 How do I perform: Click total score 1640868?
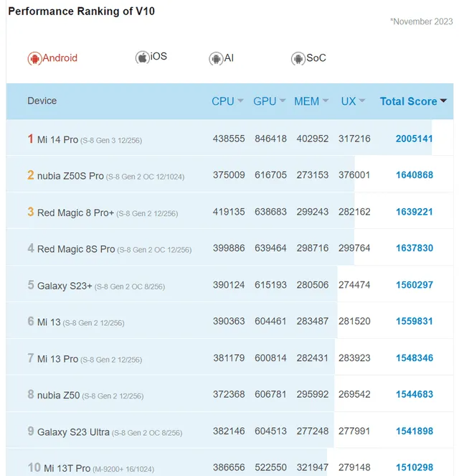pos(415,175)
